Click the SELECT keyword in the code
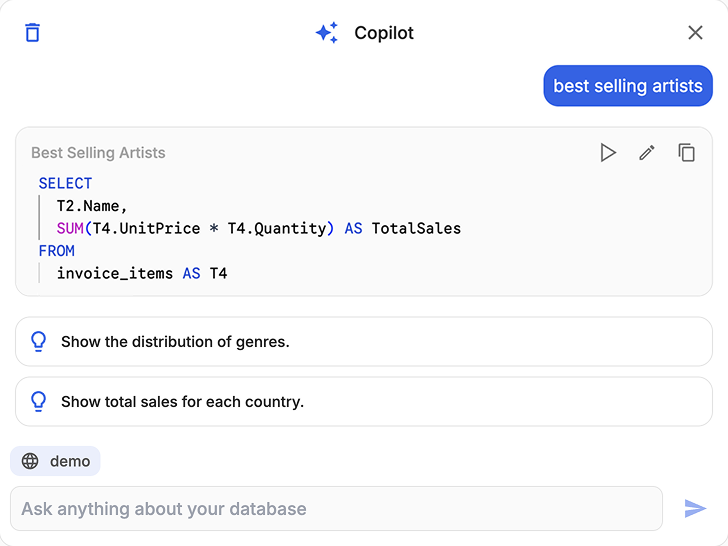The height and width of the screenshot is (546, 728). (x=65, y=184)
